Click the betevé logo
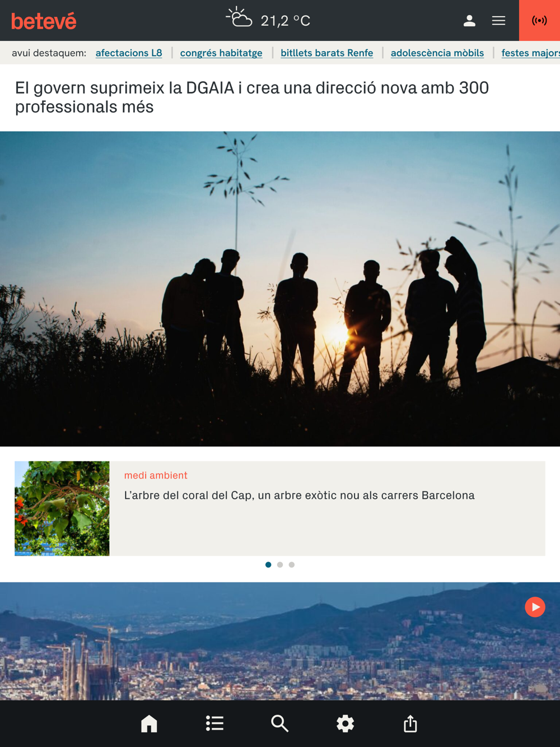The width and height of the screenshot is (560, 747). click(44, 21)
